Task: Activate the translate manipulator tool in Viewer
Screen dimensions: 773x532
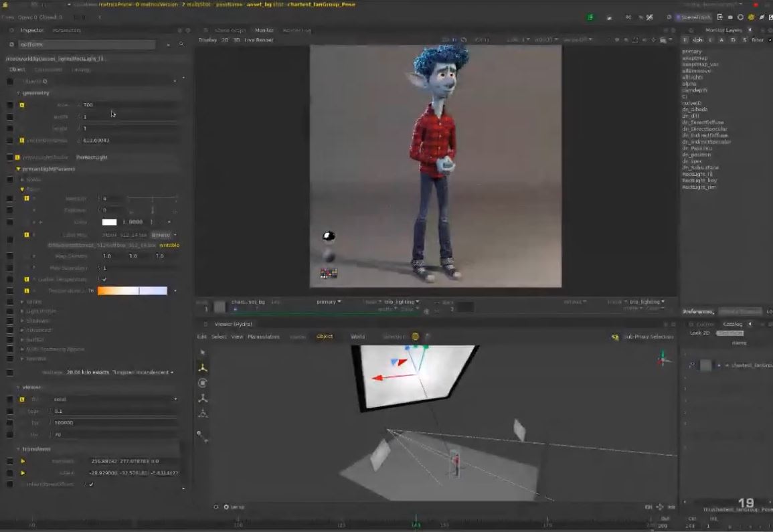Action: [x=203, y=368]
